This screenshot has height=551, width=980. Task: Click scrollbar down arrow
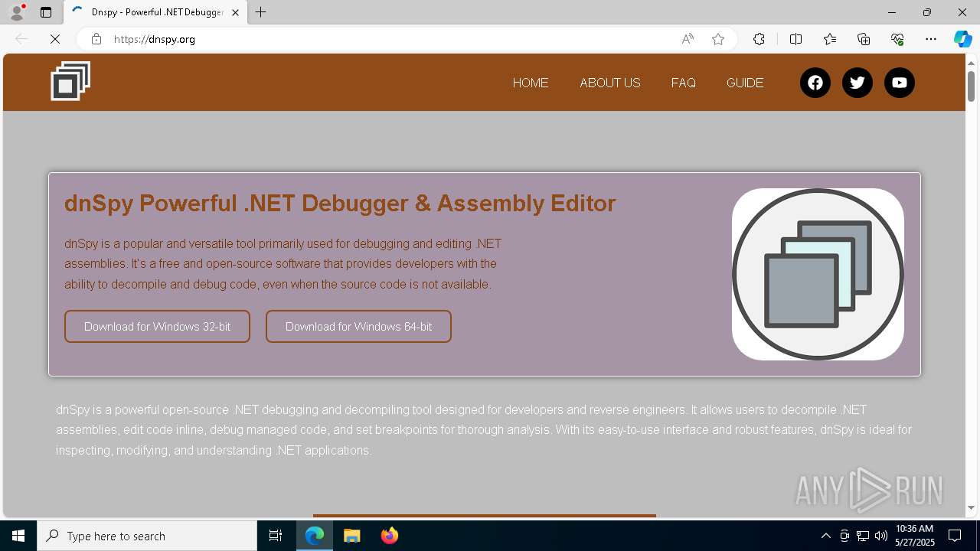(x=971, y=507)
